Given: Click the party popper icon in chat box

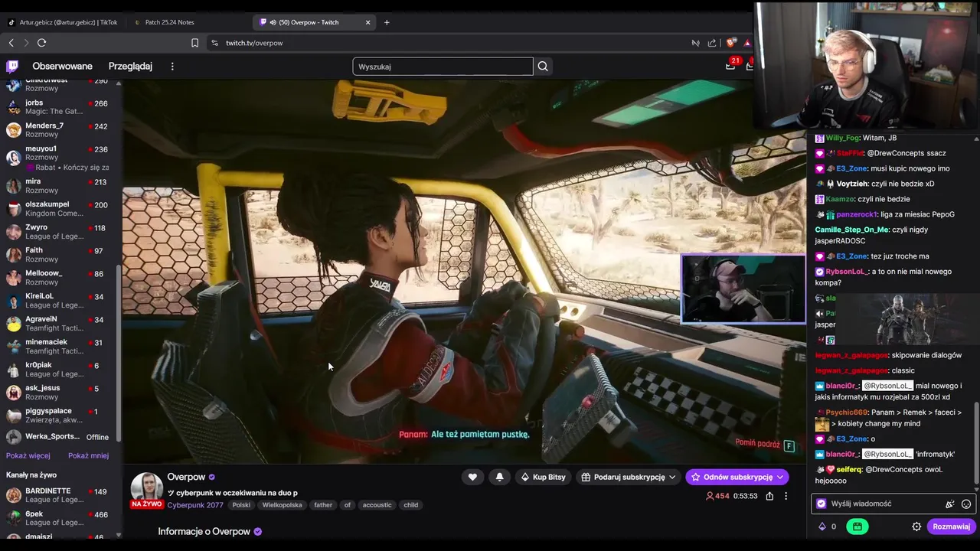Looking at the screenshot, I should (x=949, y=504).
